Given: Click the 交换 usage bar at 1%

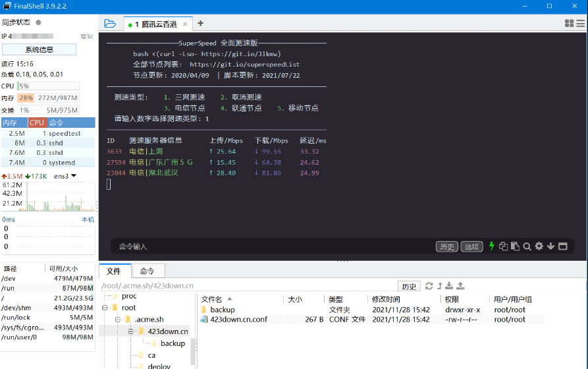Looking at the screenshot, I should tap(48, 110).
